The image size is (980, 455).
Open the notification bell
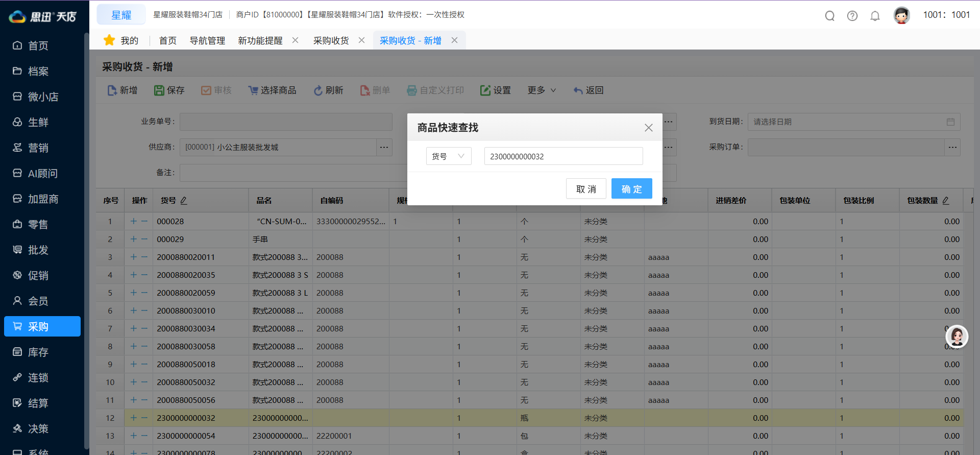(x=875, y=16)
